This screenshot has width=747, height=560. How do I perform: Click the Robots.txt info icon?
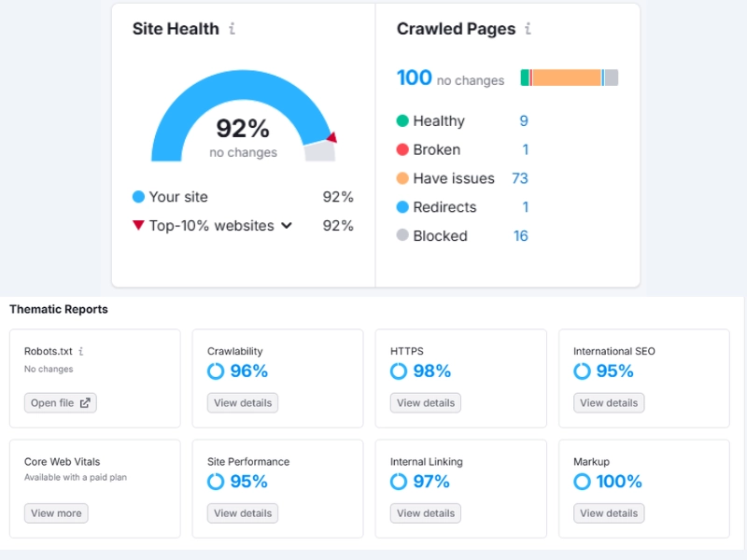[x=81, y=352]
